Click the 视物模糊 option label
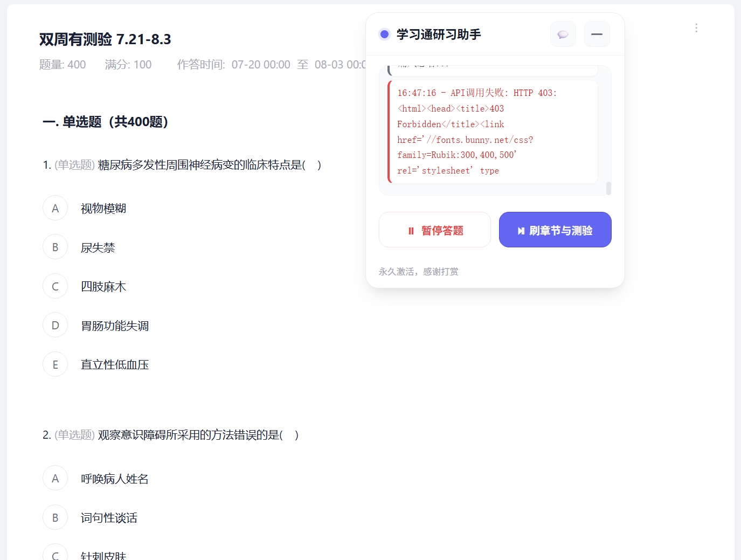 (103, 209)
